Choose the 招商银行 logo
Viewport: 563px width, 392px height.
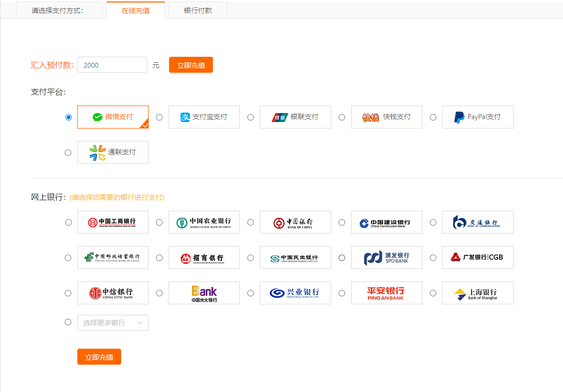(204, 258)
